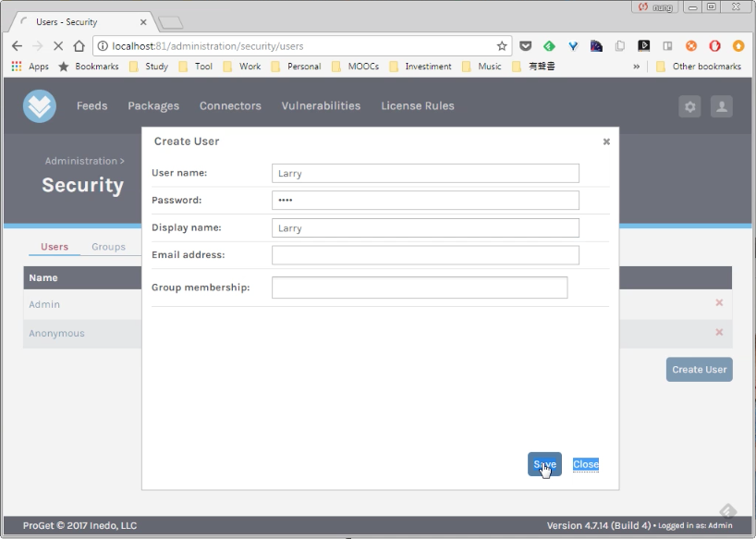Open the user profile icon in header
Screen dimensions: 756x539
point(722,106)
